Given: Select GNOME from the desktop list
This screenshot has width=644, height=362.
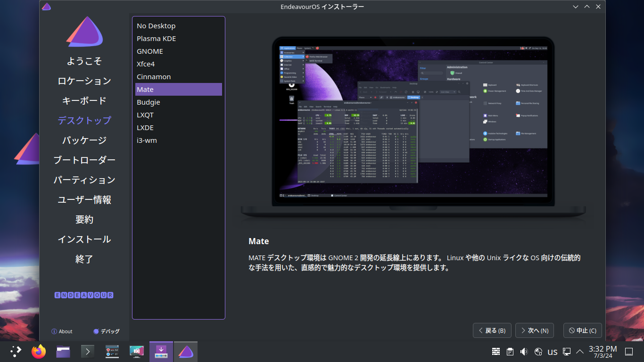Looking at the screenshot, I should coord(179,51).
